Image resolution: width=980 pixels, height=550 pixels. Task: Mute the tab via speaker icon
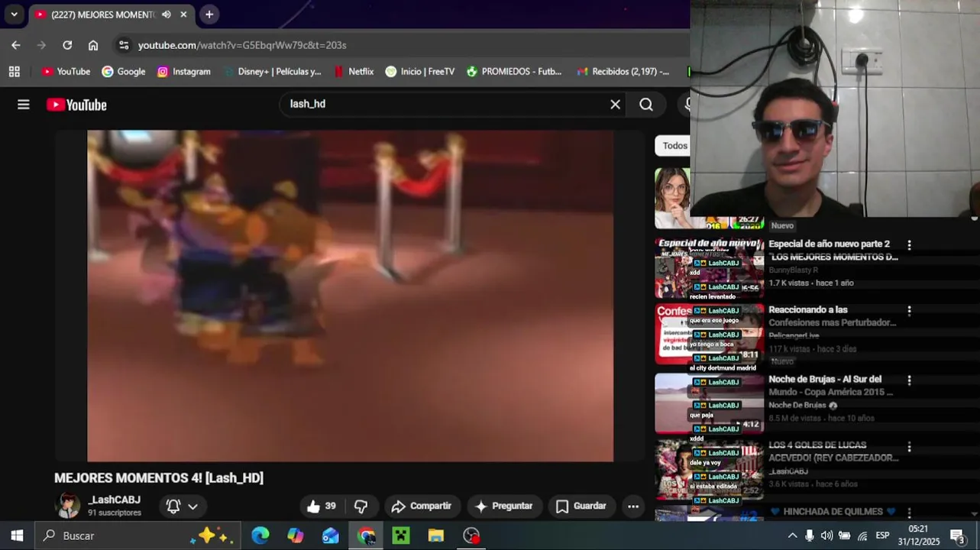pyautogui.click(x=166, y=15)
